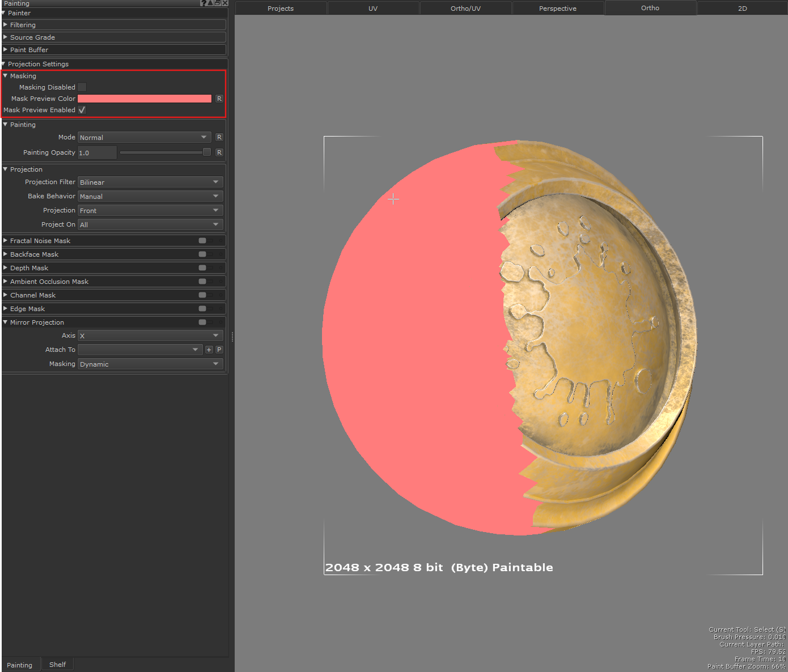Screen dimensions: 788x672
Task: Uncheck Mask Preview Enabled
Action: pyautogui.click(x=82, y=109)
